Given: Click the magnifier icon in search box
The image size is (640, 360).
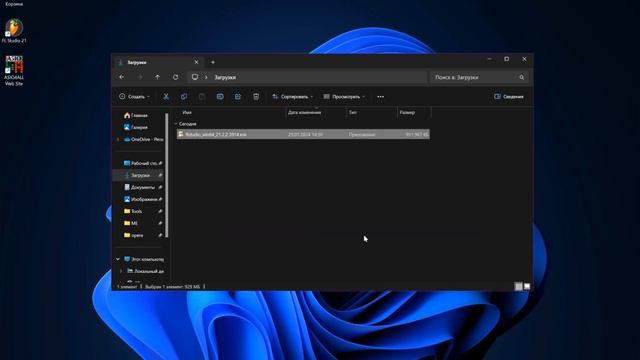Looking at the screenshot, I should click(x=521, y=77).
